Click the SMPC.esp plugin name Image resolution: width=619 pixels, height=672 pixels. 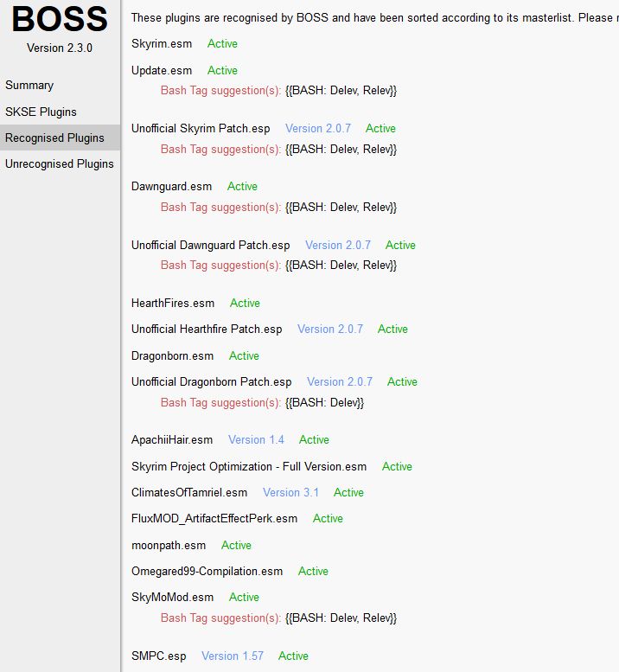(158, 656)
